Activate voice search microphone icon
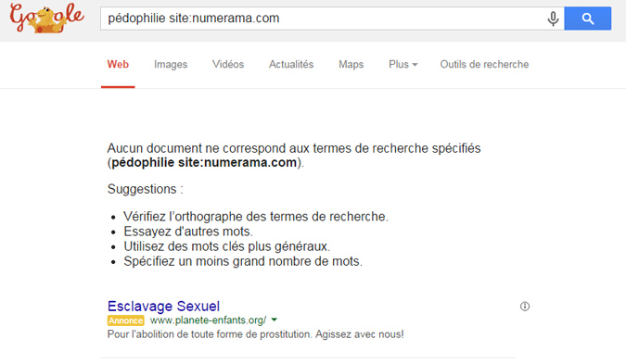Viewport: 626px width, 364px height. [553, 19]
